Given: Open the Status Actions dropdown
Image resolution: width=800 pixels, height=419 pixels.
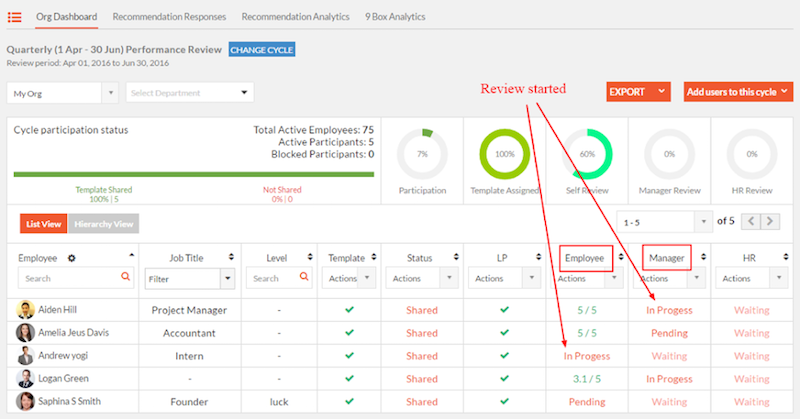Looking at the screenshot, I should pyautogui.click(x=422, y=278).
